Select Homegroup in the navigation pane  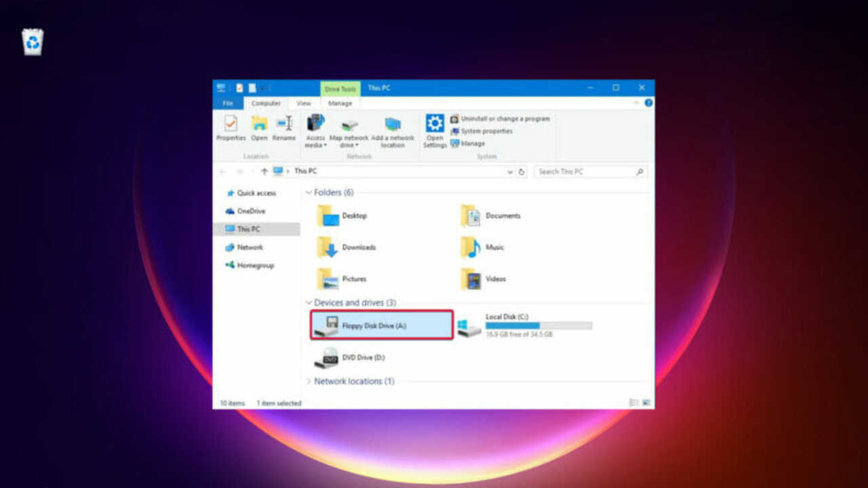[x=256, y=266]
